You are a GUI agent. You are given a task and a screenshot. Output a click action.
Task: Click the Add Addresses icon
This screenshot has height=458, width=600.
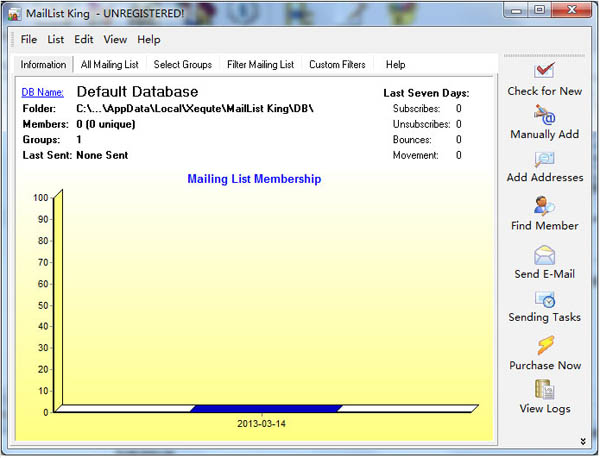[x=544, y=159]
